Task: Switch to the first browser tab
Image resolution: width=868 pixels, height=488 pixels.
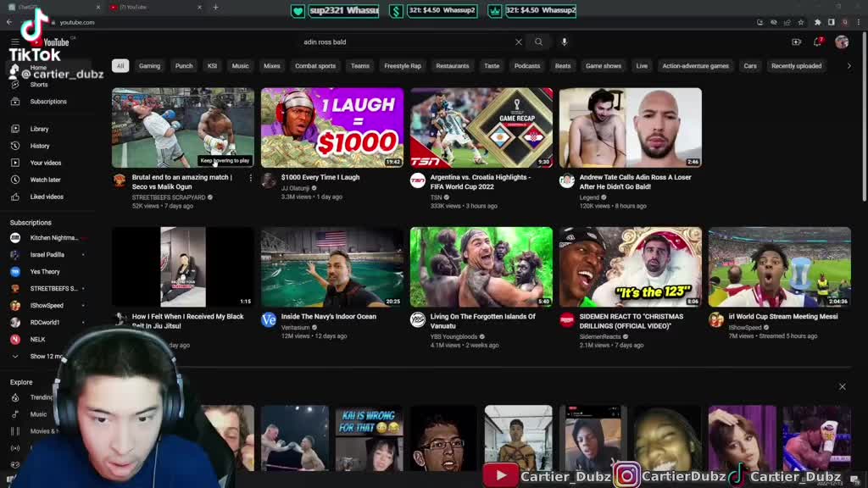Action: pos(53,7)
